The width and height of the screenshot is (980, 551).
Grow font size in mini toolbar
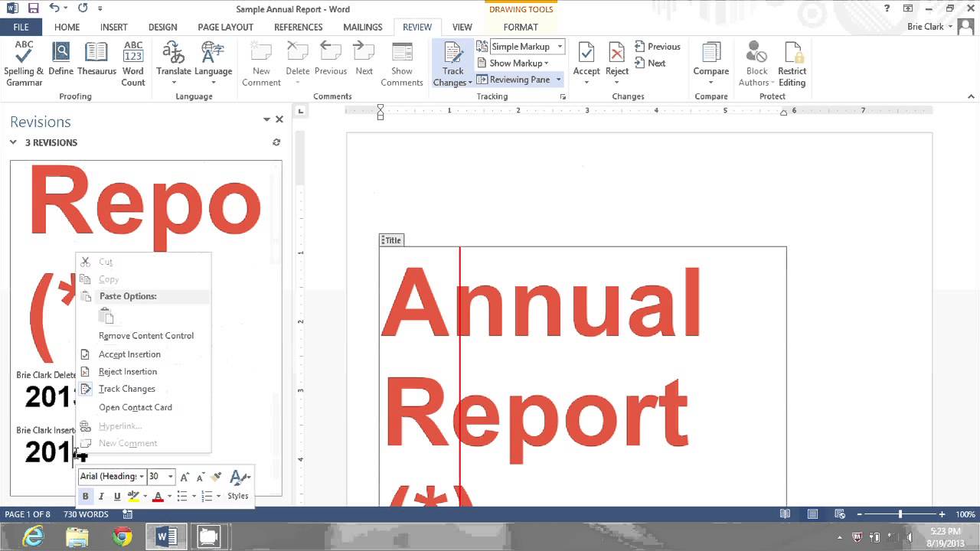(185, 477)
